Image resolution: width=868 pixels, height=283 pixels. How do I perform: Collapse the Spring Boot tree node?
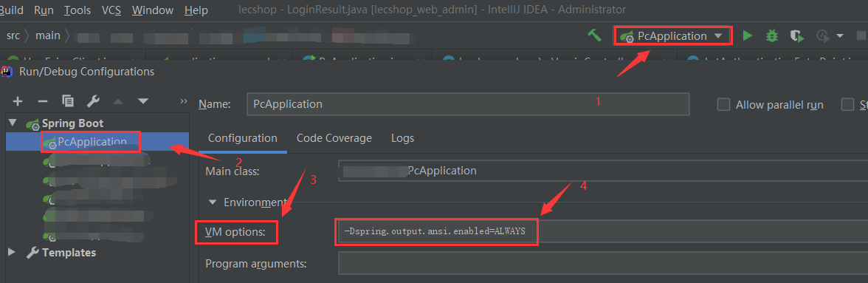tap(13, 123)
